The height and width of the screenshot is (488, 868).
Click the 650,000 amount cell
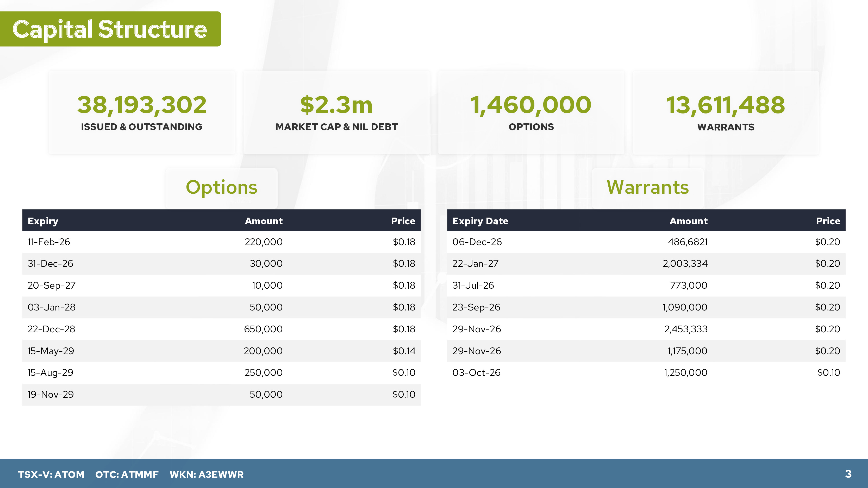(x=263, y=329)
